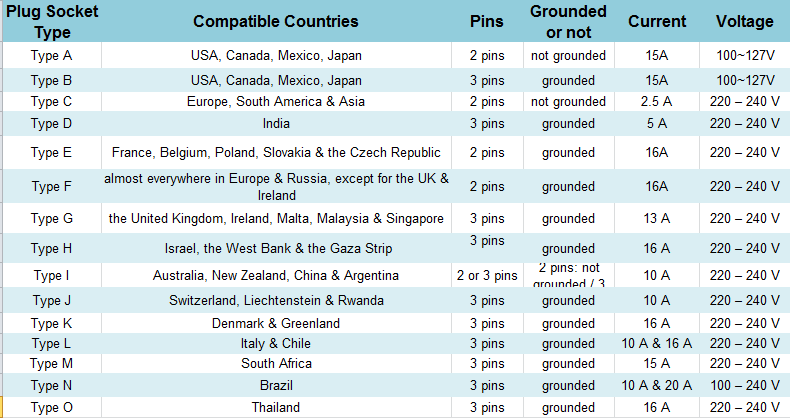
Task: Select the 'Thailand' cell
Action: [276, 407]
